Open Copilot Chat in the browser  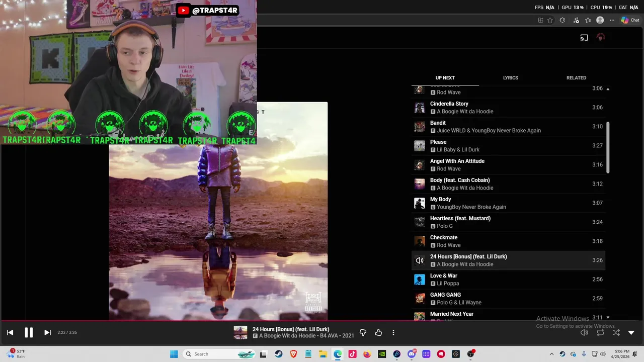point(630,20)
